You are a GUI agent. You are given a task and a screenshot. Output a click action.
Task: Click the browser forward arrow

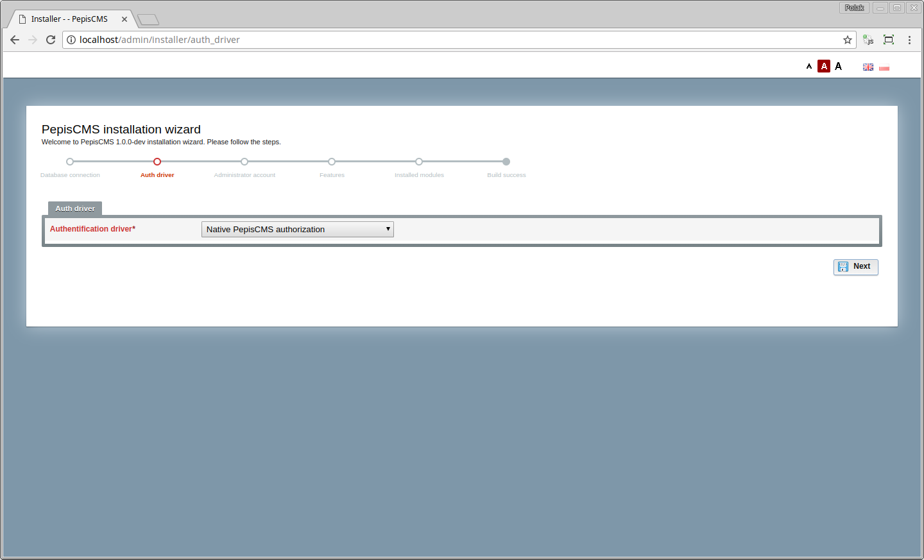[x=33, y=40]
